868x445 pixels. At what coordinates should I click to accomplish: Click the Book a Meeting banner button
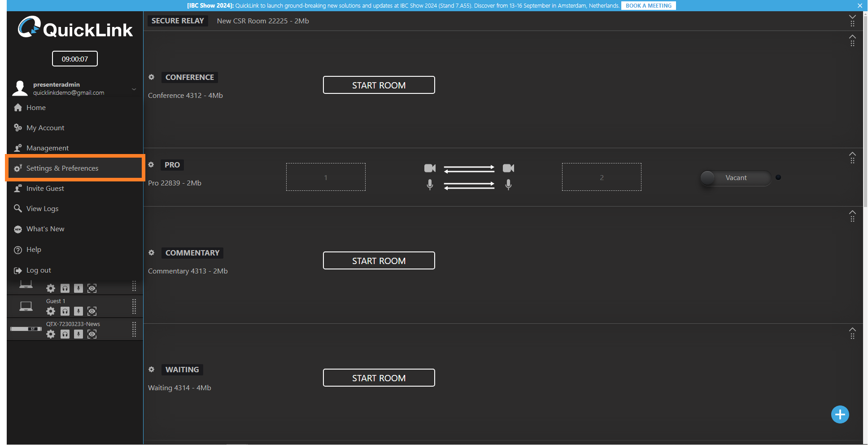tap(648, 6)
